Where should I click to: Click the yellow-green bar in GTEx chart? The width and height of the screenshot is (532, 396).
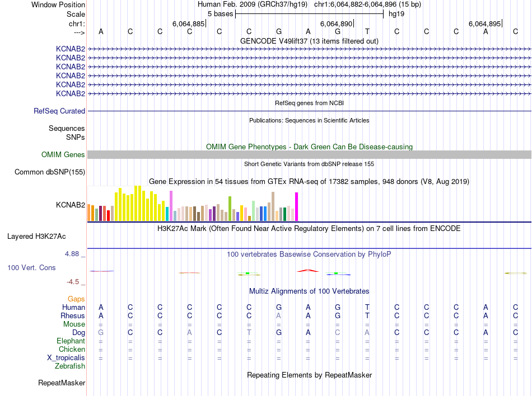click(x=230, y=209)
